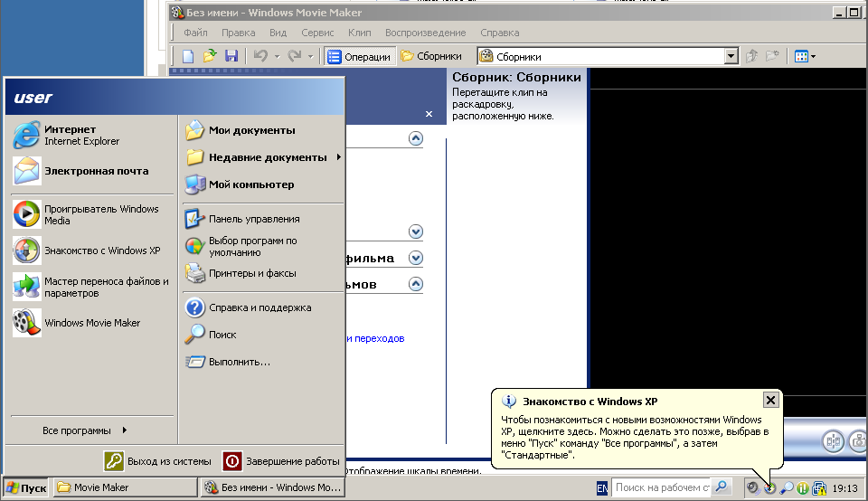The image size is (868, 501).
Task: Open Справка и поддержка
Action: [263, 307]
